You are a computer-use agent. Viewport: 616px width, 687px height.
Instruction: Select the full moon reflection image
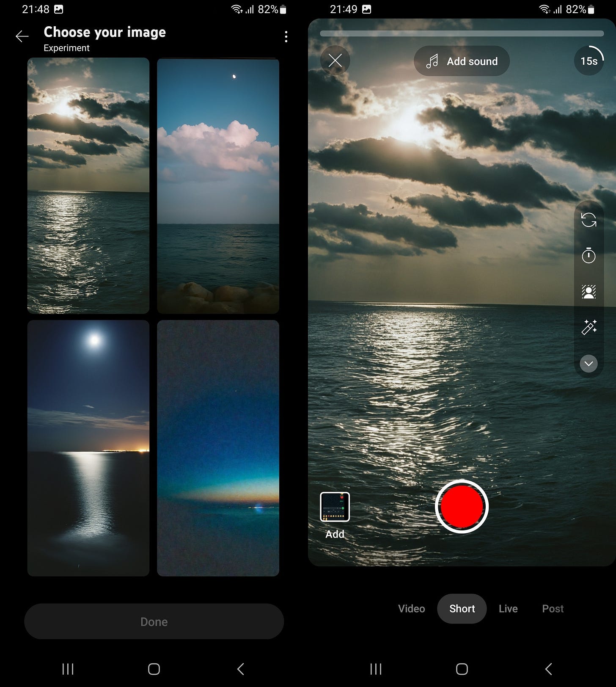coord(88,448)
